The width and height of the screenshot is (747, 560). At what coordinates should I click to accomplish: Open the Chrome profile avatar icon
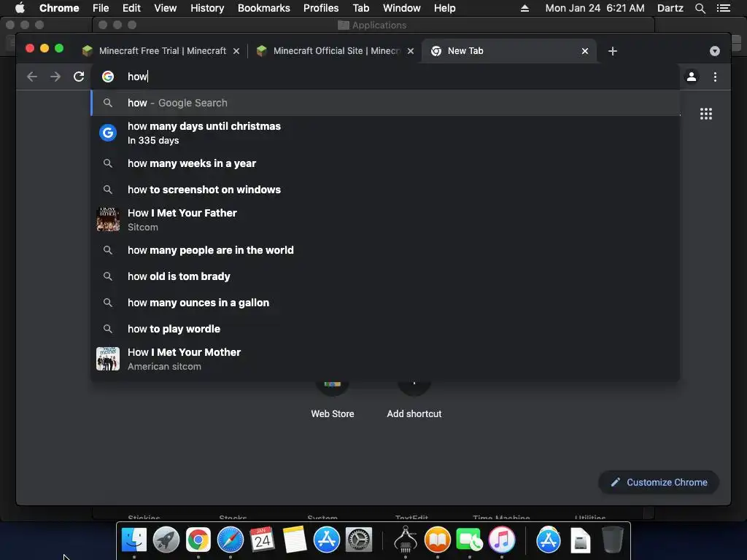(692, 77)
